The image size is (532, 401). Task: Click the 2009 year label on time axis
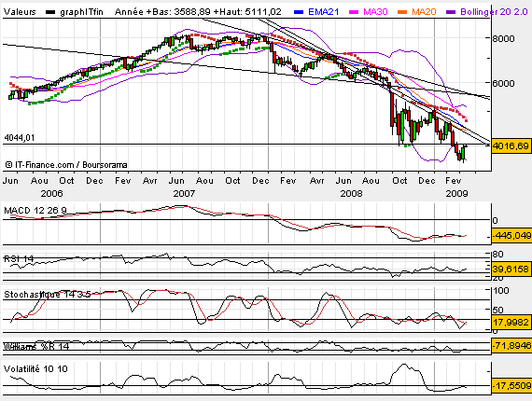point(456,194)
